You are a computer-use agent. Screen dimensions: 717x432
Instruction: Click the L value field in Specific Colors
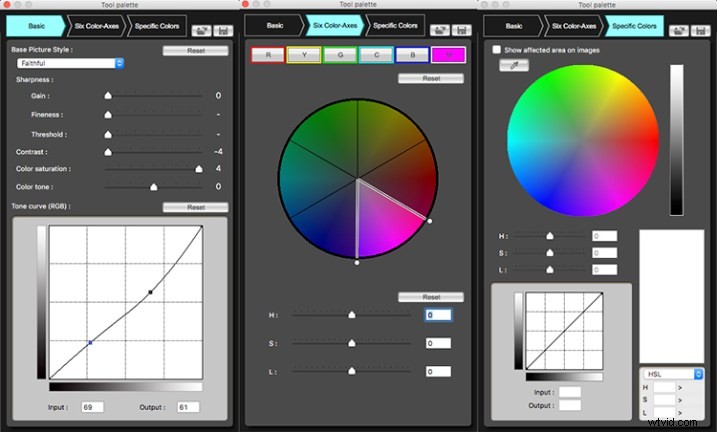[x=605, y=270]
